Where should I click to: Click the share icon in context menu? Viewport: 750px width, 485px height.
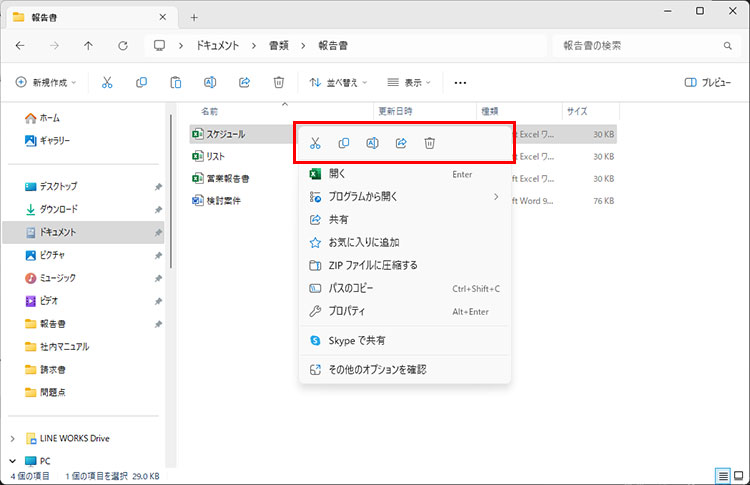pos(401,143)
